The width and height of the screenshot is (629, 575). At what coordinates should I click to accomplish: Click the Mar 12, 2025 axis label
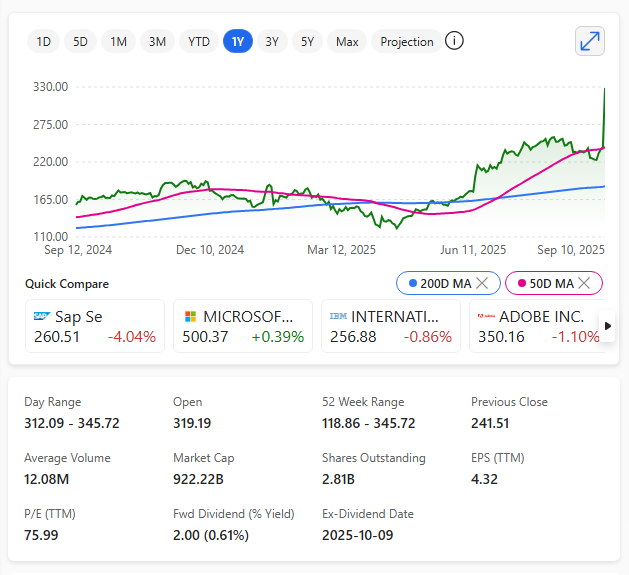[x=341, y=250]
